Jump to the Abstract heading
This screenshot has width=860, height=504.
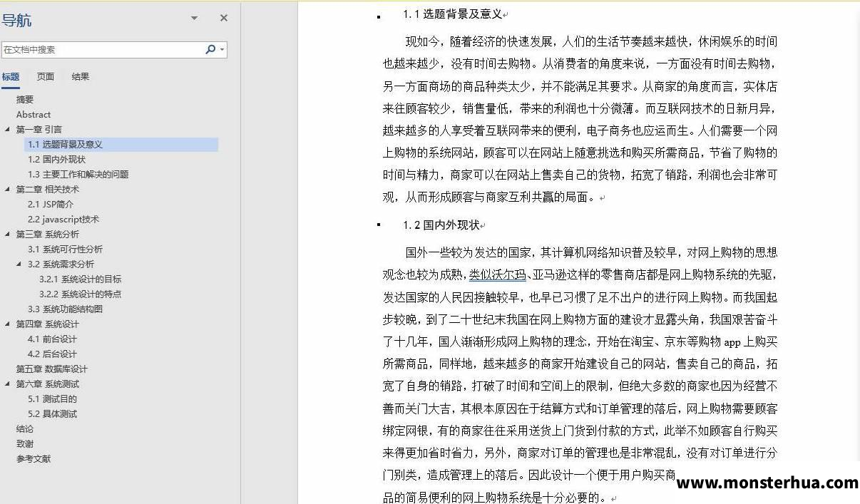(x=34, y=115)
